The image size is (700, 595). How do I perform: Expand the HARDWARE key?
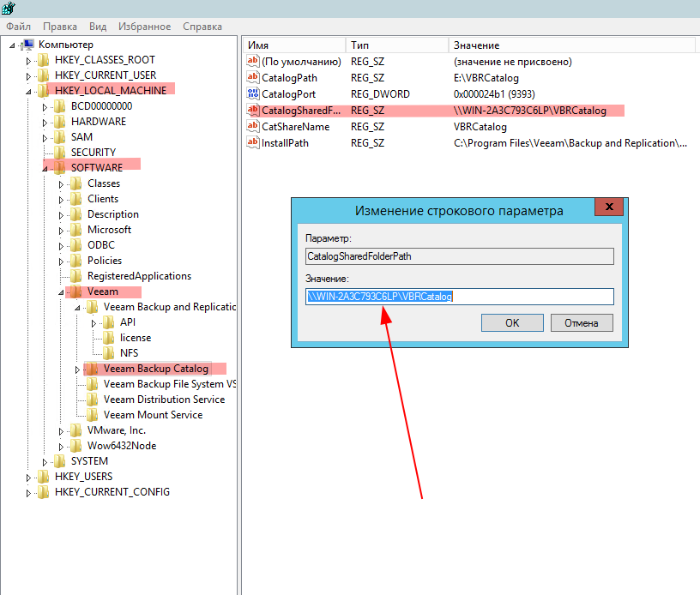point(45,123)
